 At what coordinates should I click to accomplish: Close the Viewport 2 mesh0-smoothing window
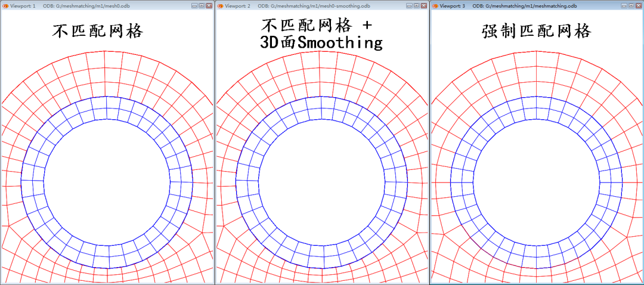[x=423, y=5]
